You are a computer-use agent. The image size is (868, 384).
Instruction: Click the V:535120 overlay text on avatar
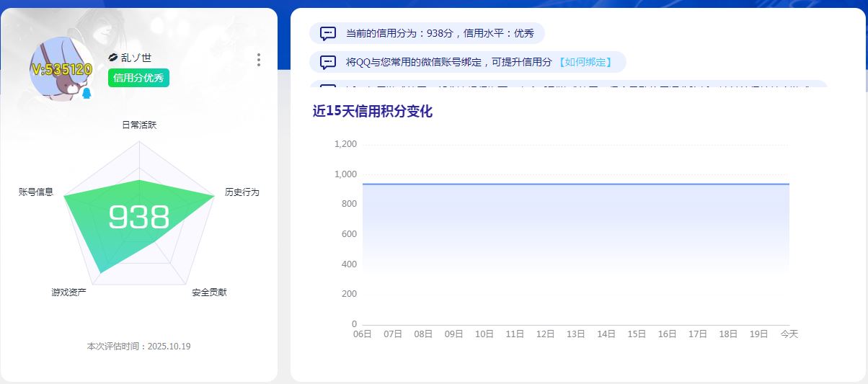tap(62, 69)
